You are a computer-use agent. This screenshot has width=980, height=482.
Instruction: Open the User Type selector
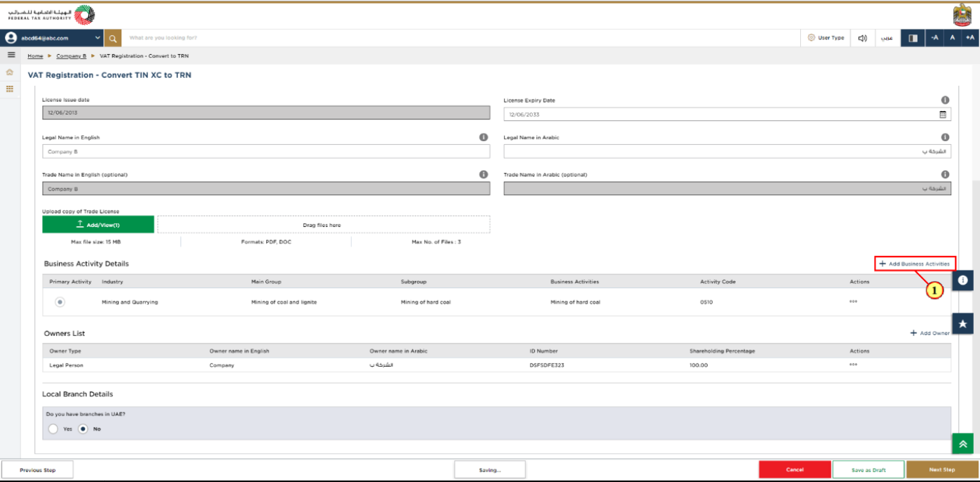pyautogui.click(x=826, y=38)
